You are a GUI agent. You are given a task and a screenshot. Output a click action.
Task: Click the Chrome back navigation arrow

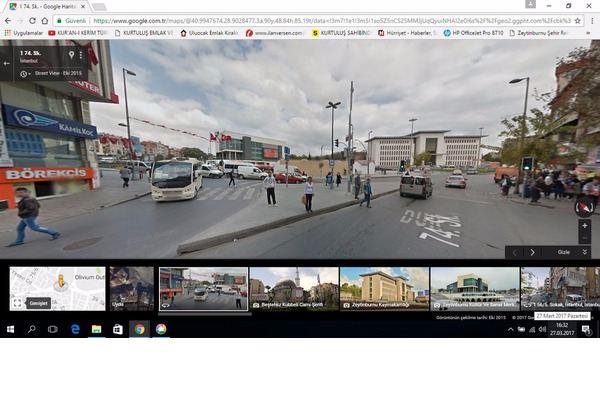[8, 21]
